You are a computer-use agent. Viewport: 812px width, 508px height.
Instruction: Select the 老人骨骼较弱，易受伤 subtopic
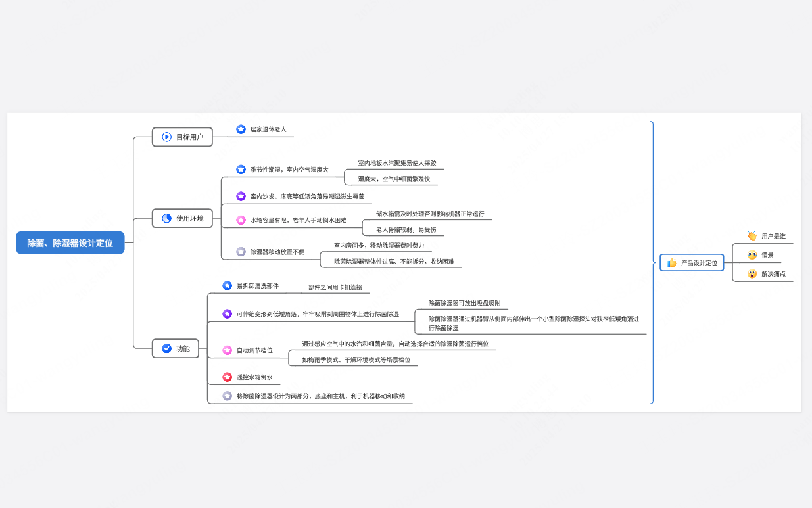pos(406,230)
